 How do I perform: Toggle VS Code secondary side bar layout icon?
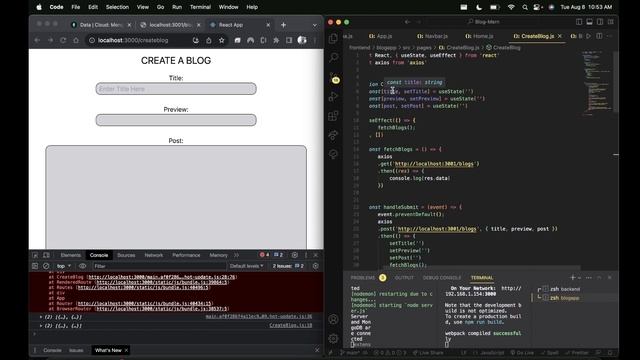pyautogui.click(x=600, y=22)
